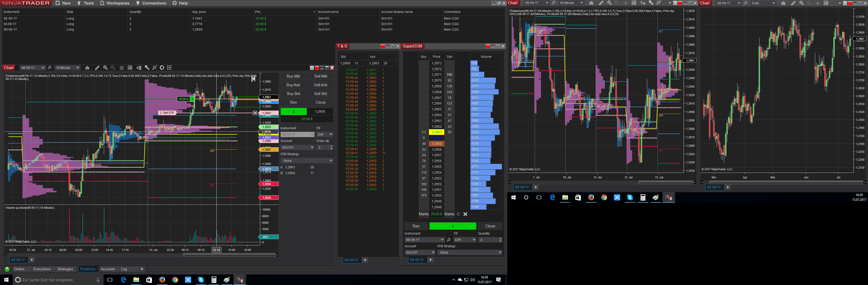Image resolution: width=868 pixels, height=285 pixels.
Task: Open instrument dropdown in 15 Minute chart
Action: point(32,68)
